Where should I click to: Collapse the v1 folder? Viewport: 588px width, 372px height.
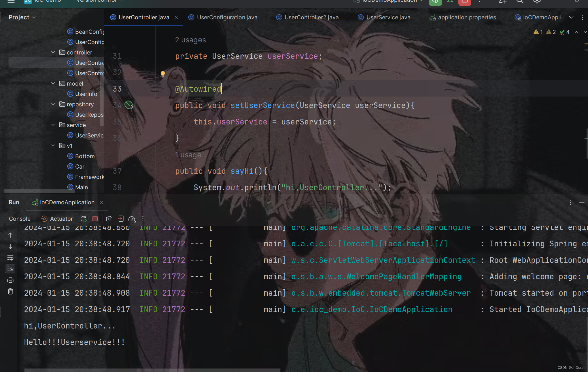(53, 146)
